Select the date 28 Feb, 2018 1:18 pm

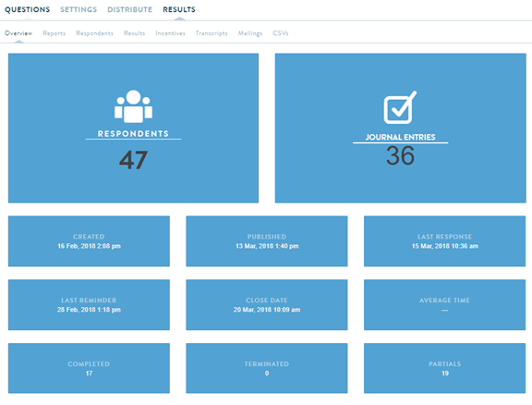pyautogui.click(x=89, y=310)
